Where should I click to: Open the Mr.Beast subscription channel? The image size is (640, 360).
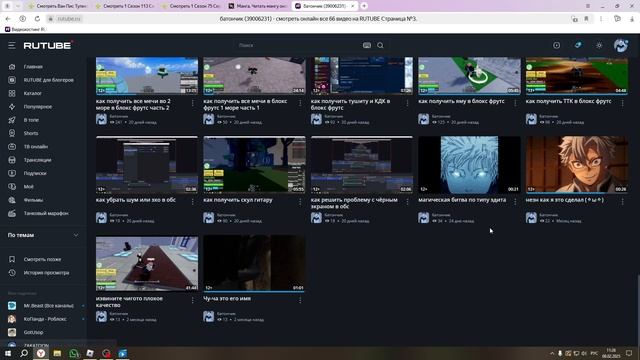point(49,306)
